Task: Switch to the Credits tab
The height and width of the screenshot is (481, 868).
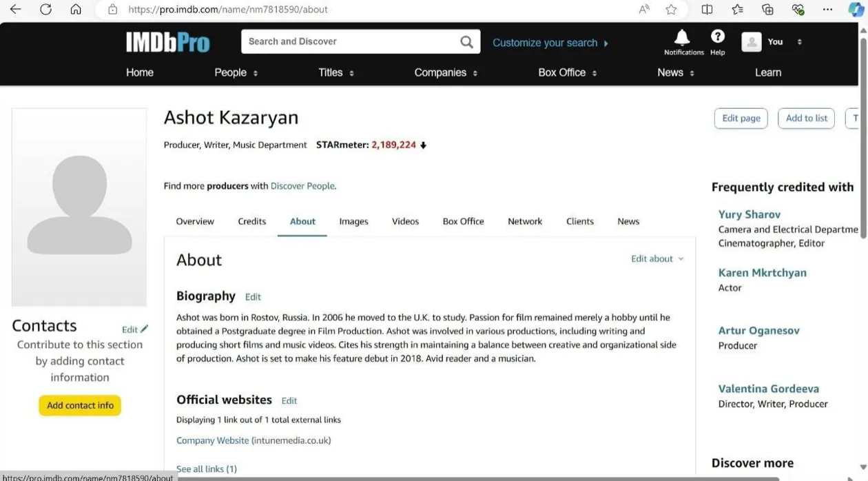Action: 251,222
